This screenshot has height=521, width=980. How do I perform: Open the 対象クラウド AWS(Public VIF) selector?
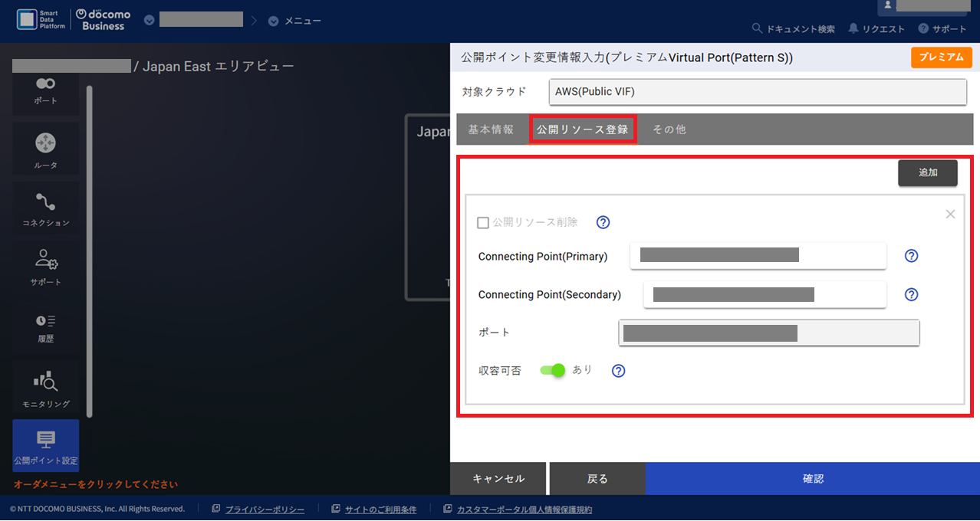pos(757,92)
